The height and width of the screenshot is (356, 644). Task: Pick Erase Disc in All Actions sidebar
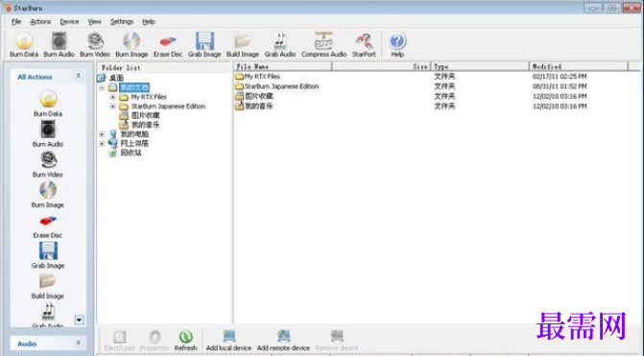coord(48,225)
